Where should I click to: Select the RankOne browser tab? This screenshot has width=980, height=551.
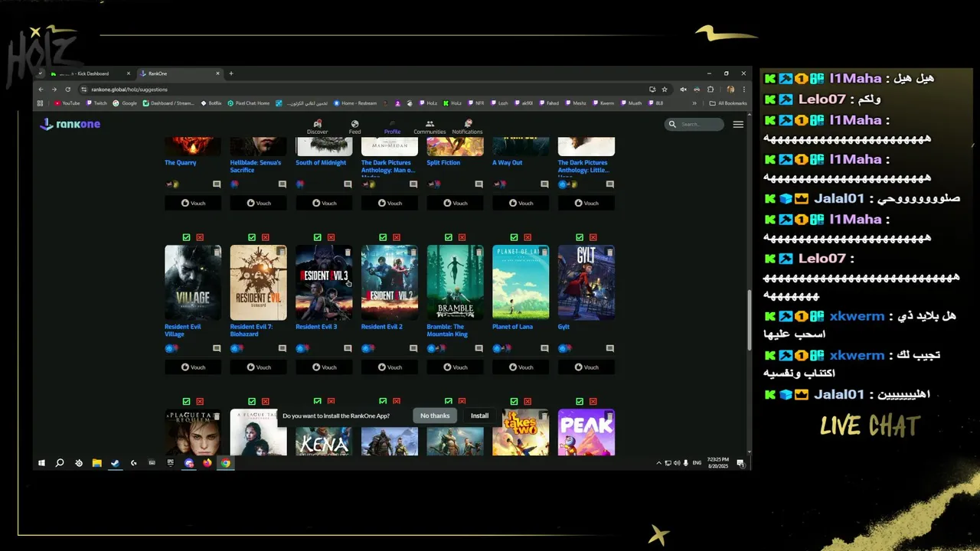click(x=180, y=73)
